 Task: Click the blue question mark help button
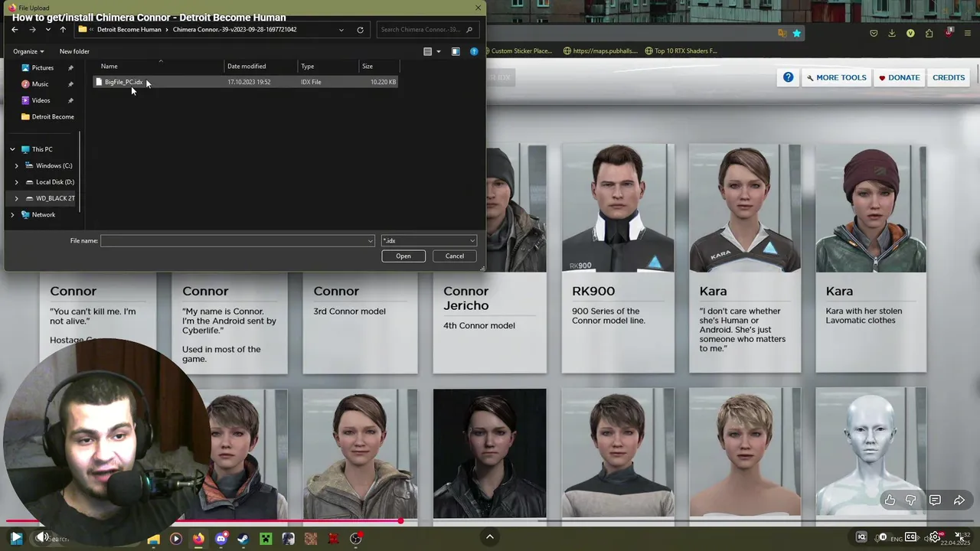788,77
